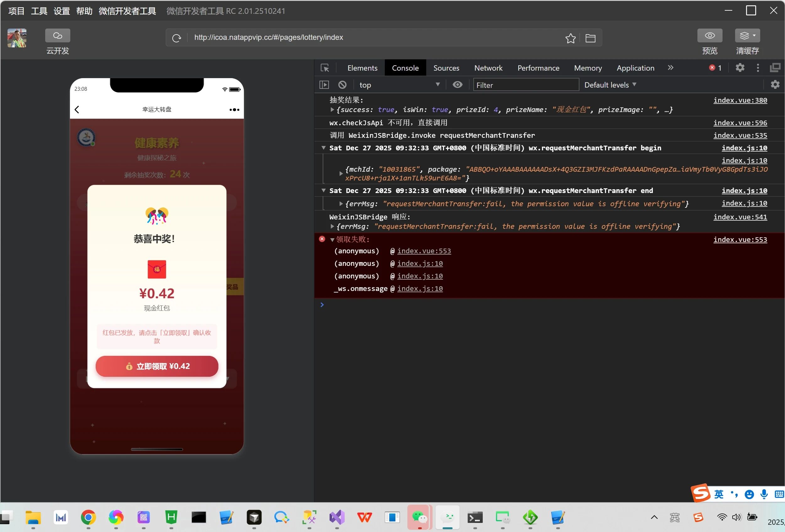Screen dimensions: 785x532
Task: Click the 云开发 cloud icon
Action: 57,35
